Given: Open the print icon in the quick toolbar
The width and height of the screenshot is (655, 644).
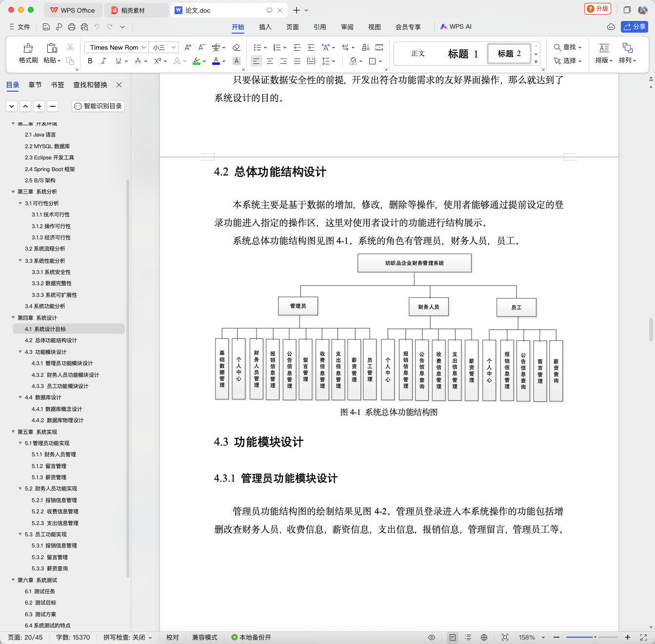Looking at the screenshot, I should click(72, 27).
